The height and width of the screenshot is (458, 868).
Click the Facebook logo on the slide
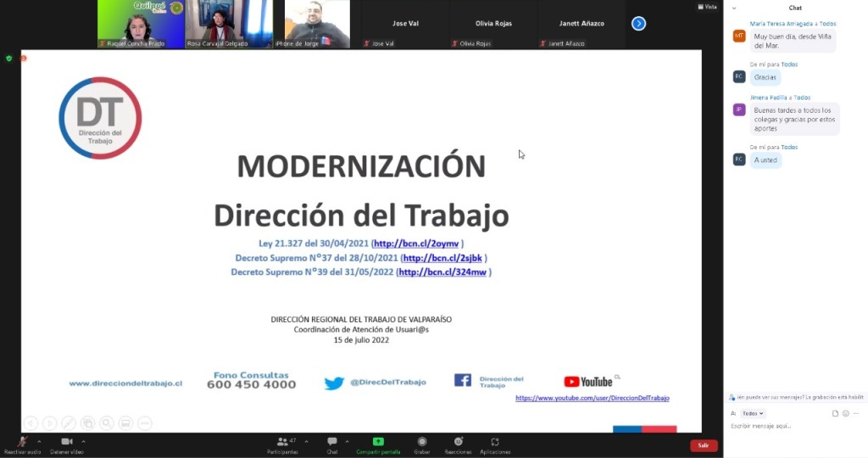pos(463,380)
